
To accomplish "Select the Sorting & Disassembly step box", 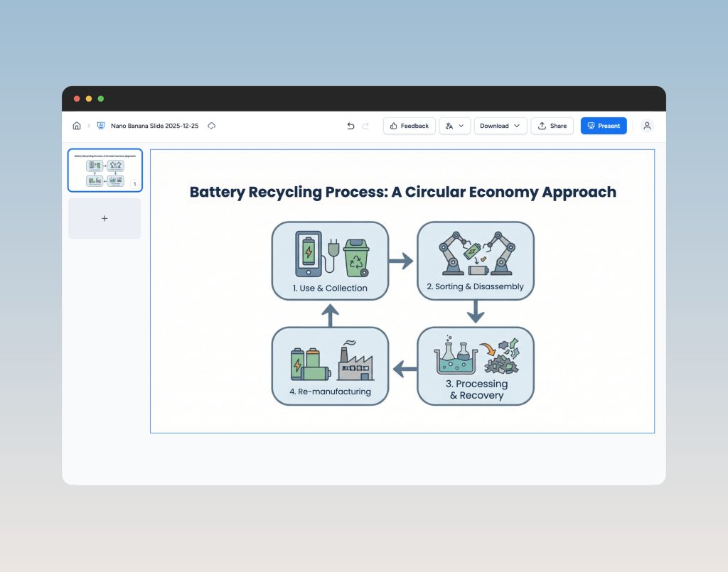I will (475, 259).
